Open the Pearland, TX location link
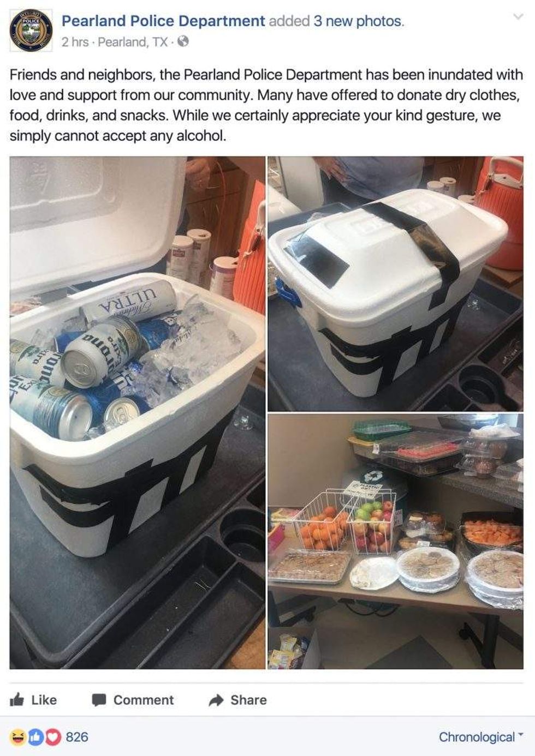Image resolution: width=535 pixels, height=756 pixels. point(133,42)
